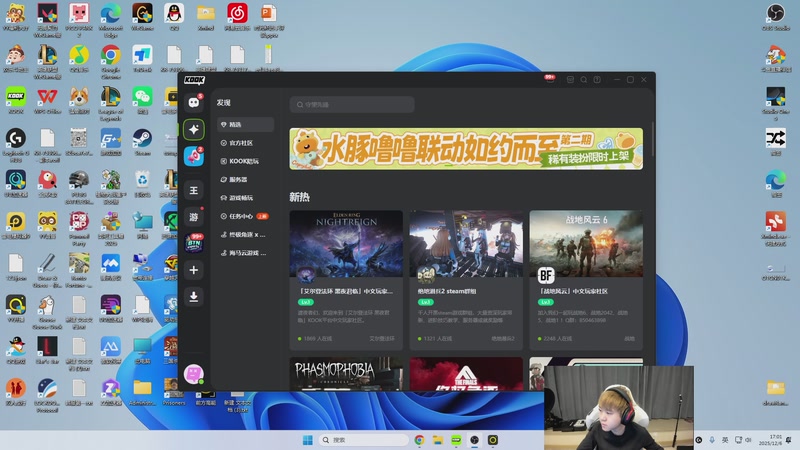The width and height of the screenshot is (800, 450).
Task: Select the Discover sparkle icon in KOOK sidebar
Action: [194, 130]
